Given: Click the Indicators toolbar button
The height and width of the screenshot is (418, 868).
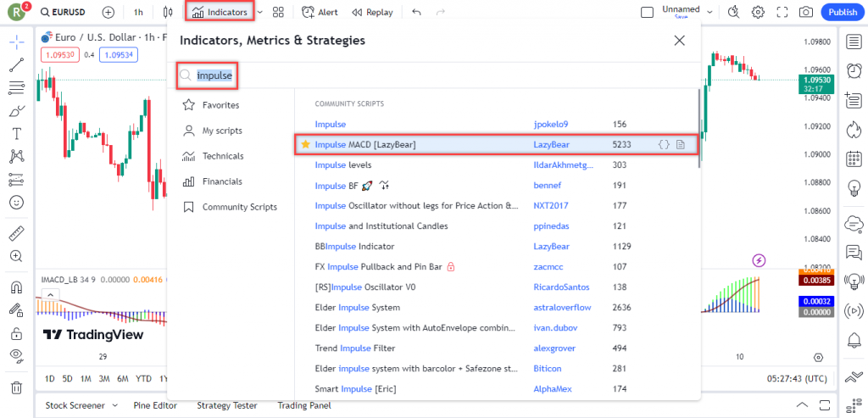Looking at the screenshot, I should [220, 12].
